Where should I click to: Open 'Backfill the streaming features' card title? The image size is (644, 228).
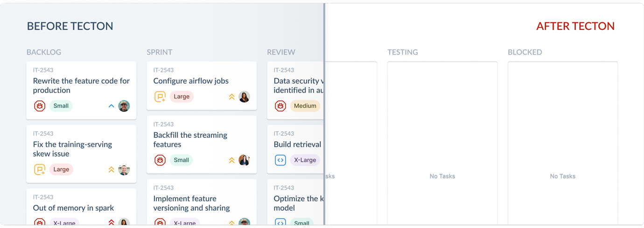point(190,140)
